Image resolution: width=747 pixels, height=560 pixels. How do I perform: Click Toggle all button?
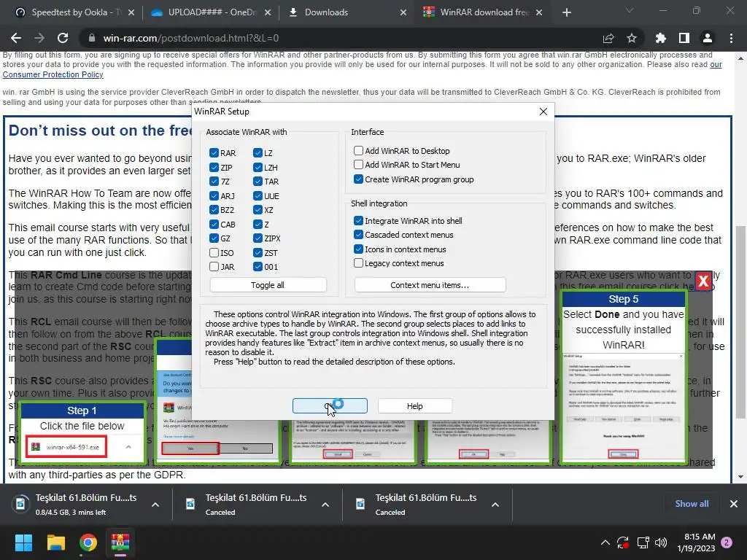[268, 285]
